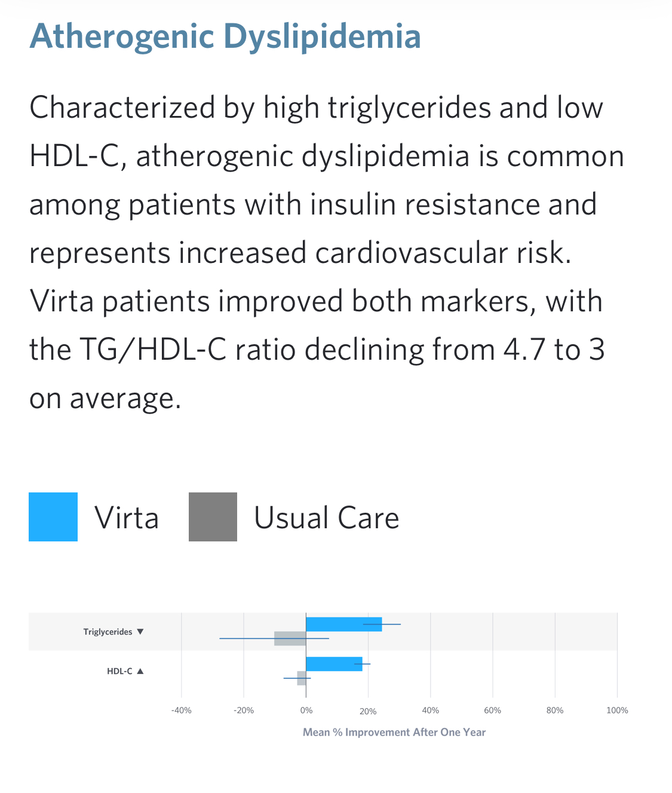Select the Usual Care legend label
Image resolution: width=672 pixels, height=793 pixels.
tap(326, 518)
